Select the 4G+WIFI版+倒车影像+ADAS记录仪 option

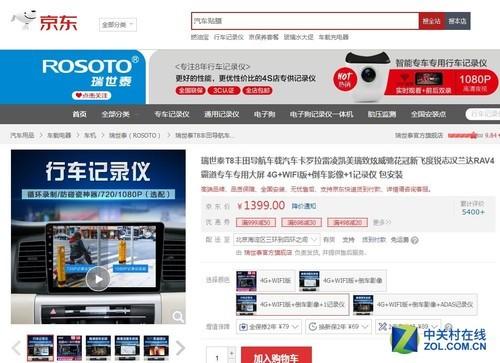(x=415, y=304)
